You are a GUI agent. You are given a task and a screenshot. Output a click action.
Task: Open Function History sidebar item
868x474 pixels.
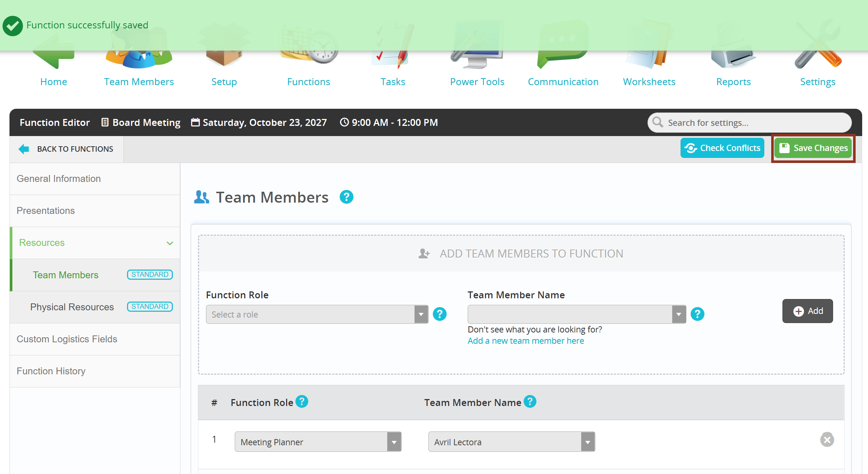pos(51,371)
